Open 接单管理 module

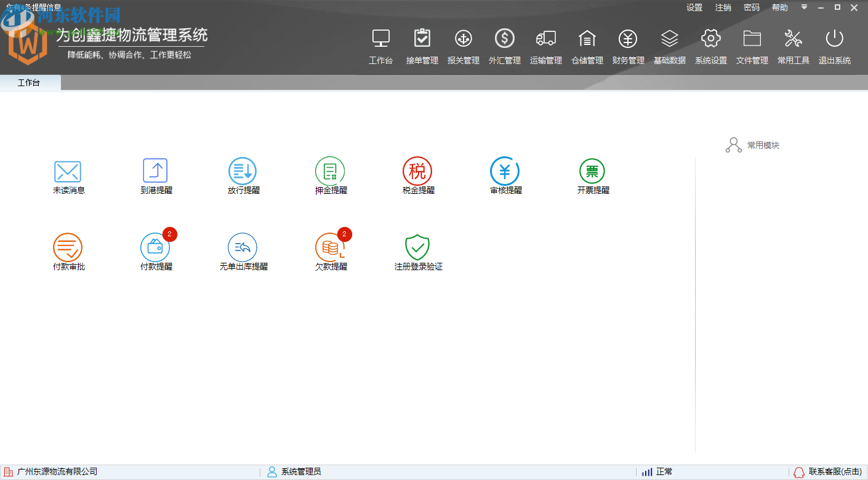(422, 39)
